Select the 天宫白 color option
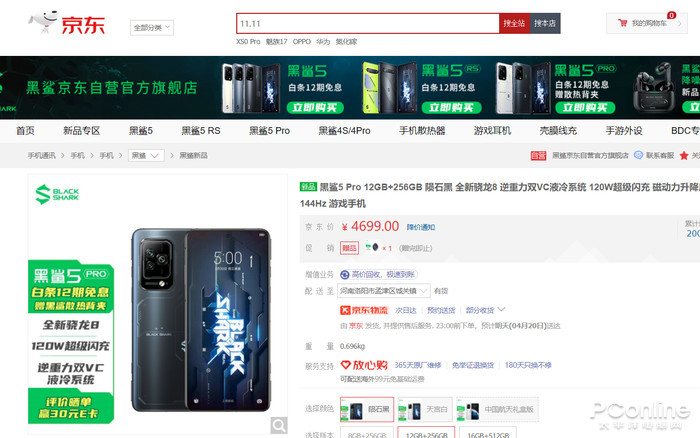This screenshot has height=438, width=700. click(425, 409)
